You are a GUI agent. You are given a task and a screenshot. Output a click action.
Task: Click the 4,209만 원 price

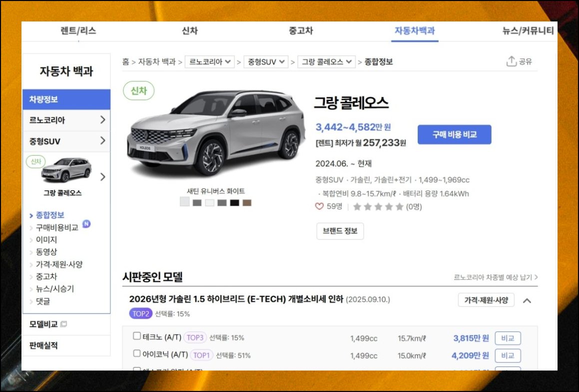[470, 356]
